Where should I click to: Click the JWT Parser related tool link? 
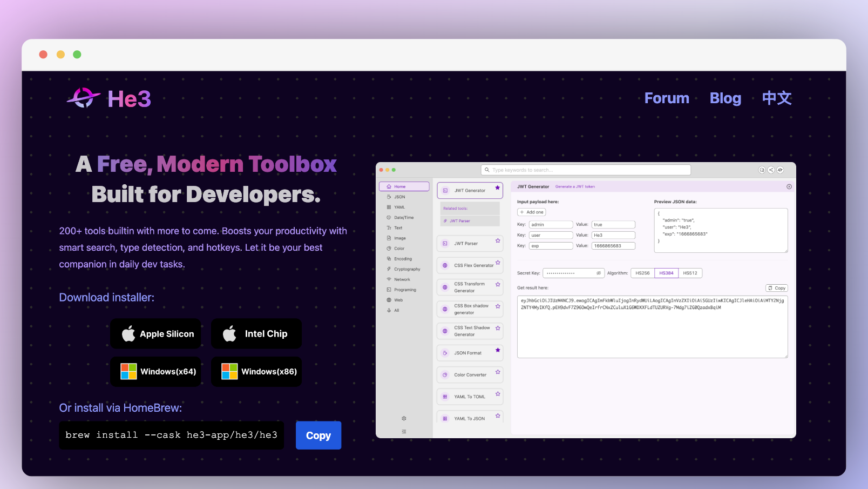click(x=460, y=220)
